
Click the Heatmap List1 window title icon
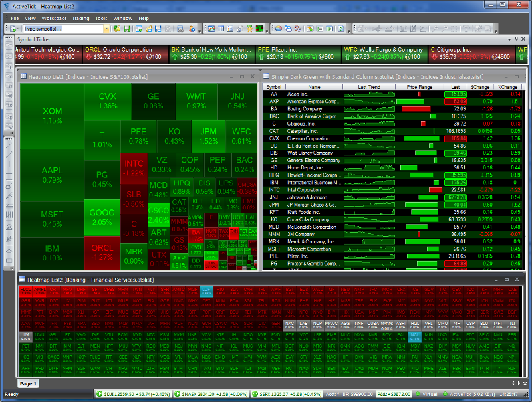pyautogui.click(x=23, y=77)
